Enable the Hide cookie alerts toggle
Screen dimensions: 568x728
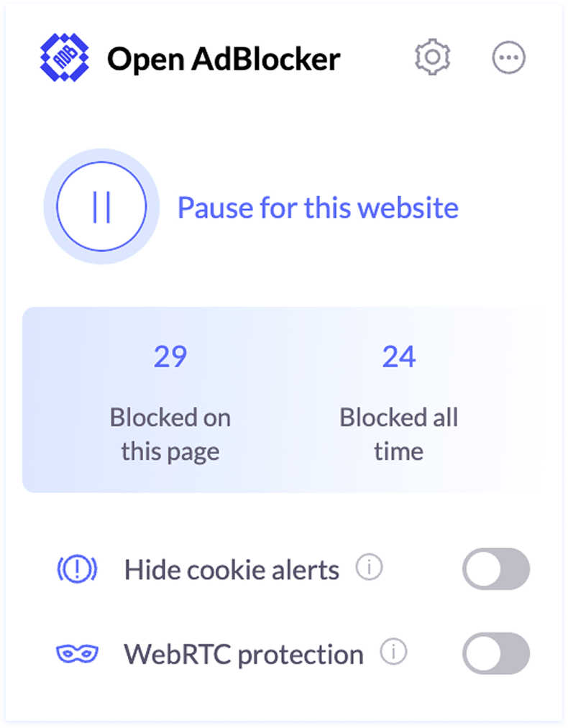coord(497,568)
